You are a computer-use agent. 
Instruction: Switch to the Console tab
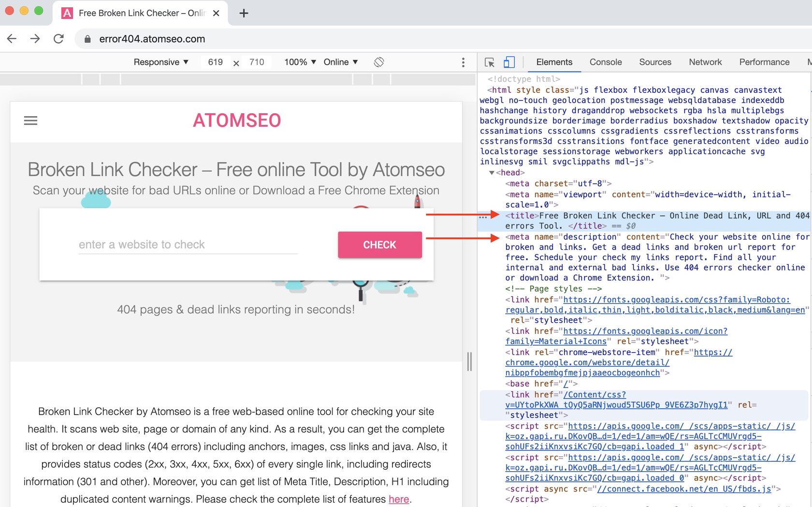click(605, 62)
